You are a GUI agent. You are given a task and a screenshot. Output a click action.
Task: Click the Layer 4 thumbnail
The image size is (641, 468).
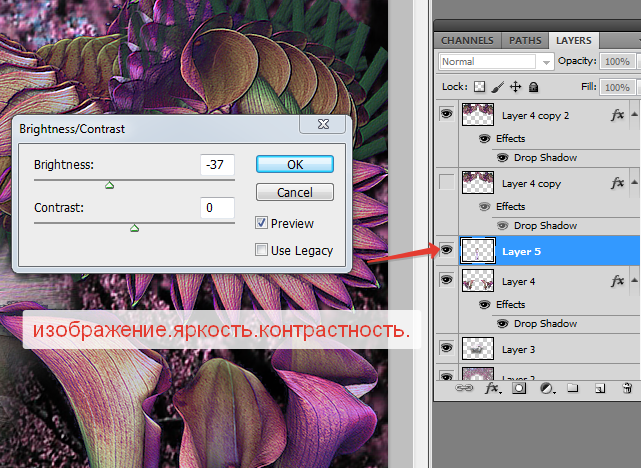point(478,280)
